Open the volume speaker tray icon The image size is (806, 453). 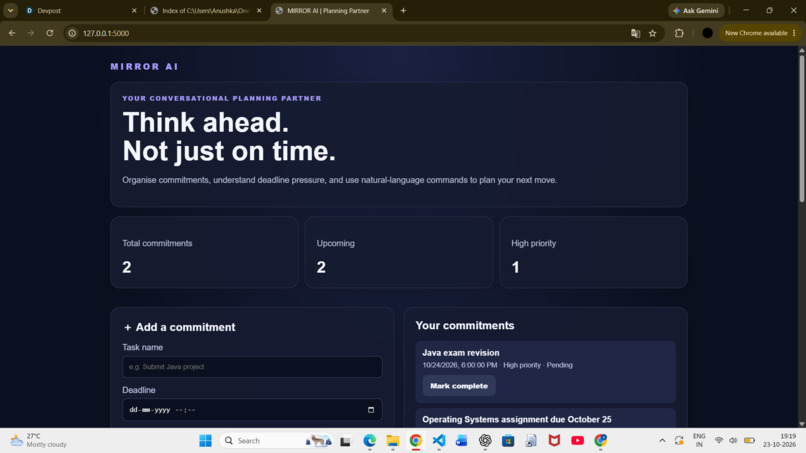(x=733, y=441)
